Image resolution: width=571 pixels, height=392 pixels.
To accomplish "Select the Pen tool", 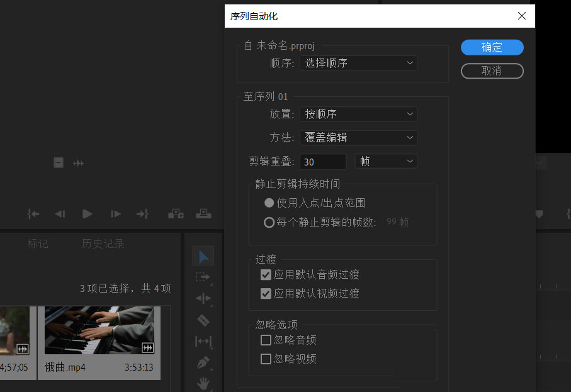I will [203, 362].
